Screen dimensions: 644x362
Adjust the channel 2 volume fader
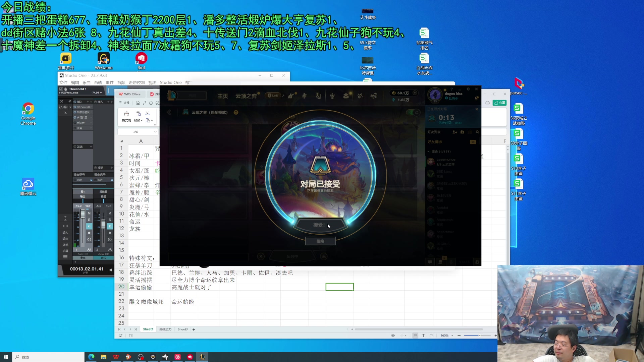104,224
